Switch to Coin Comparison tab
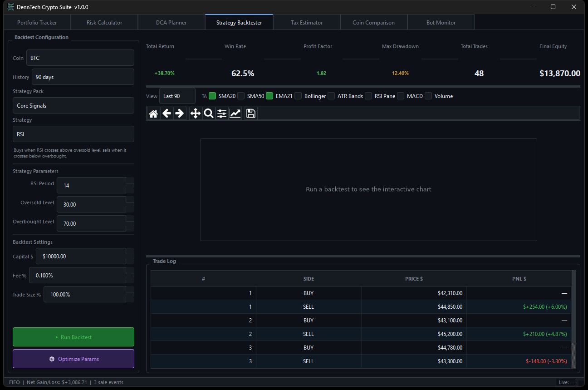This screenshot has width=588, height=390. tap(374, 22)
